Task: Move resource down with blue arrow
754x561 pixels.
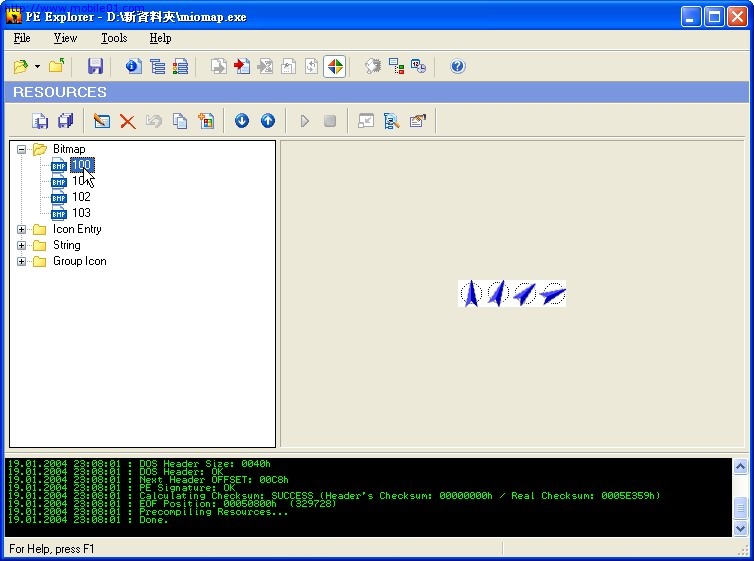Action: click(x=242, y=121)
